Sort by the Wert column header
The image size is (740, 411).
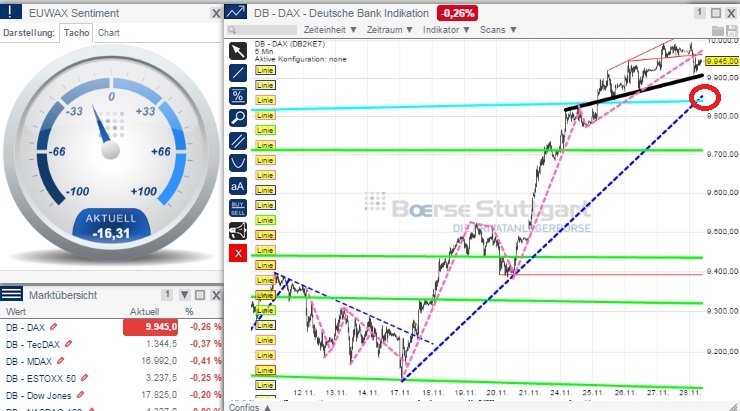16,311
